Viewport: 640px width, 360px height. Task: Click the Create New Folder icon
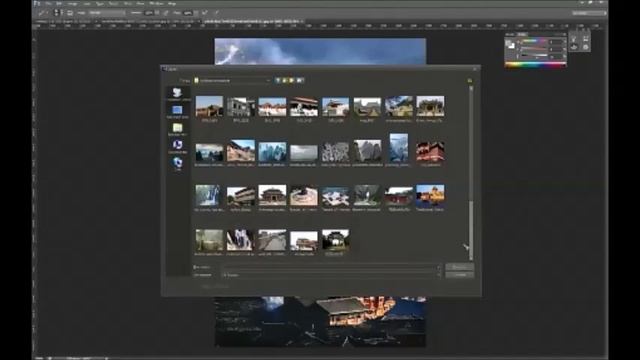pos(291,80)
